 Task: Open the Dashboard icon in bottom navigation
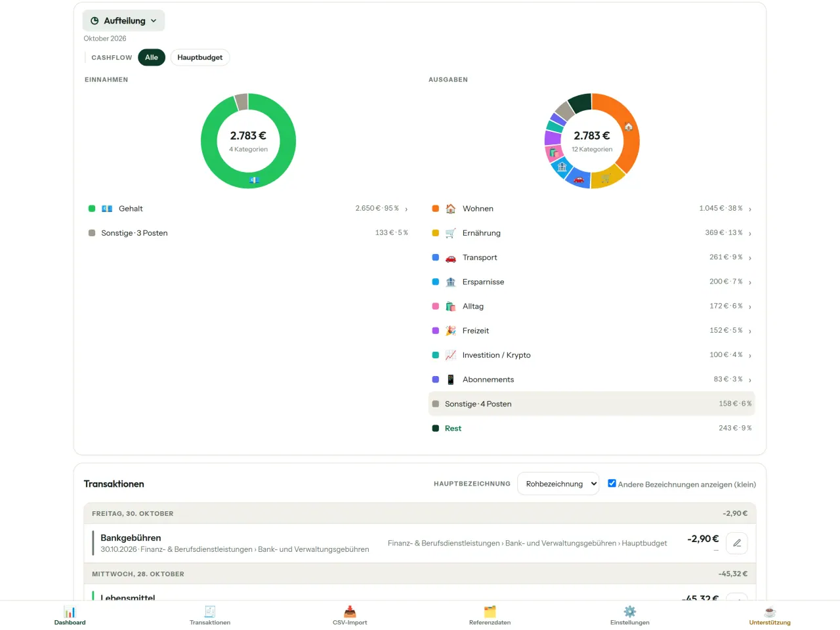(70, 612)
